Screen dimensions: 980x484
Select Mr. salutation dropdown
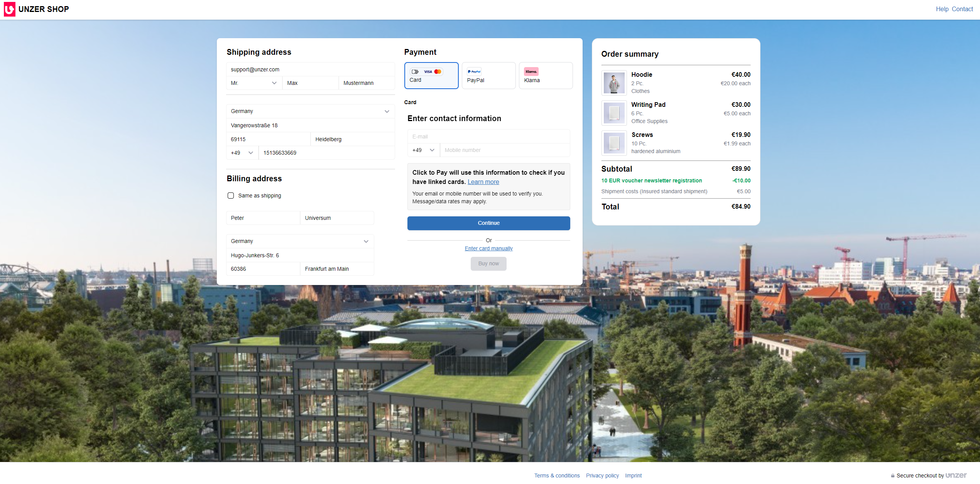(x=252, y=83)
